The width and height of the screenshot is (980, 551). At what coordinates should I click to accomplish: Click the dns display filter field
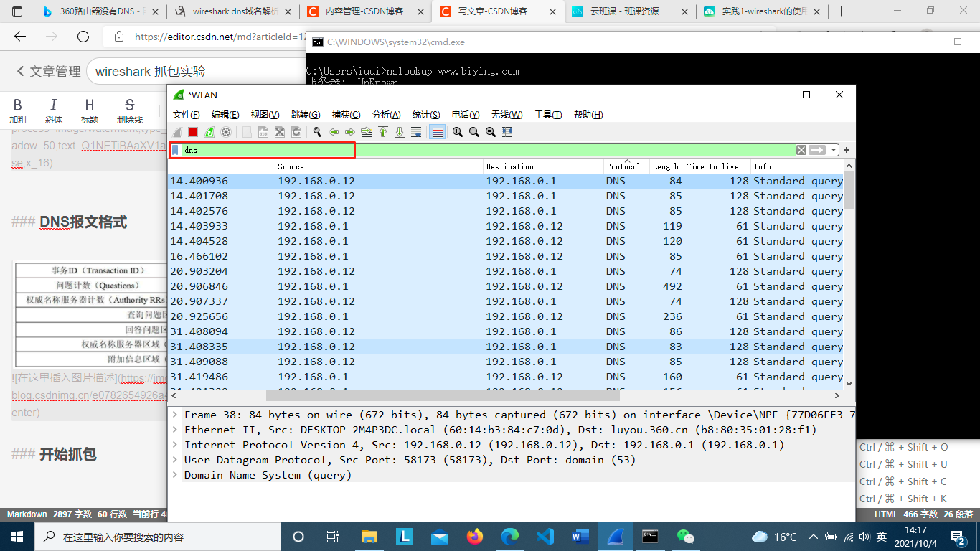coord(488,150)
